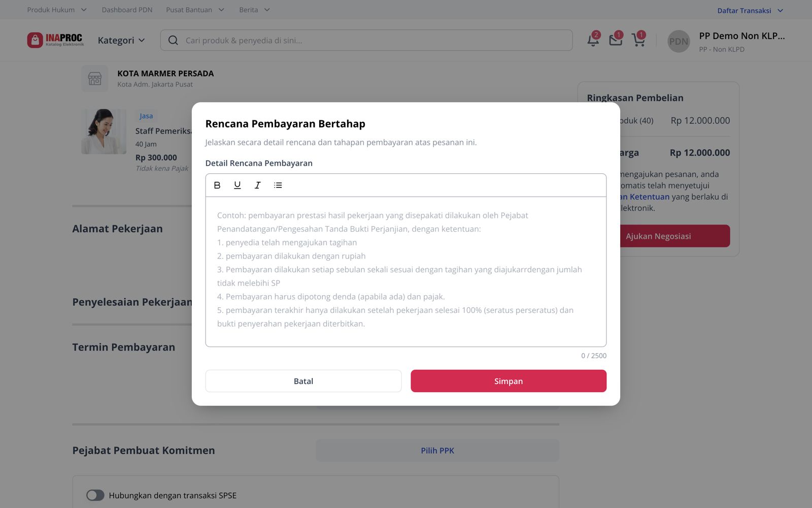Insert a bulleted list in the editor
The width and height of the screenshot is (812, 508).
pos(278,185)
